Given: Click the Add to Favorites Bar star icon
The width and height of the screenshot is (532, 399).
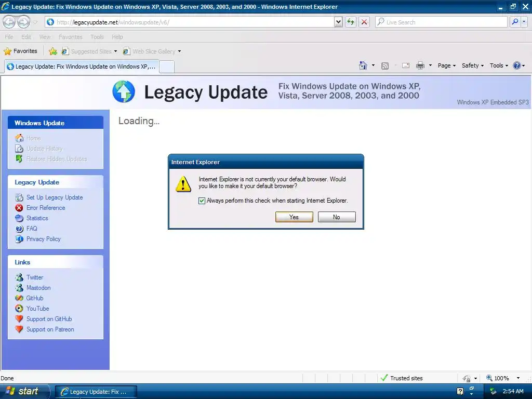Looking at the screenshot, I should point(52,51).
